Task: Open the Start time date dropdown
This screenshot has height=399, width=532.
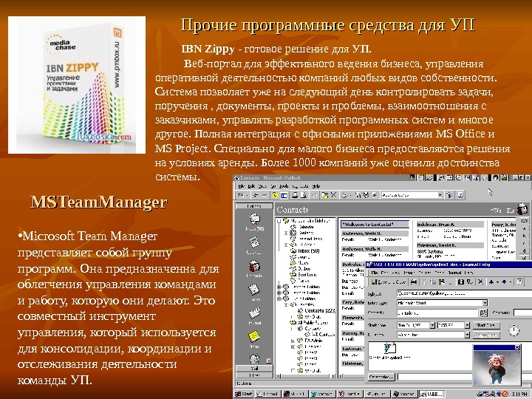Action: (432, 325)
